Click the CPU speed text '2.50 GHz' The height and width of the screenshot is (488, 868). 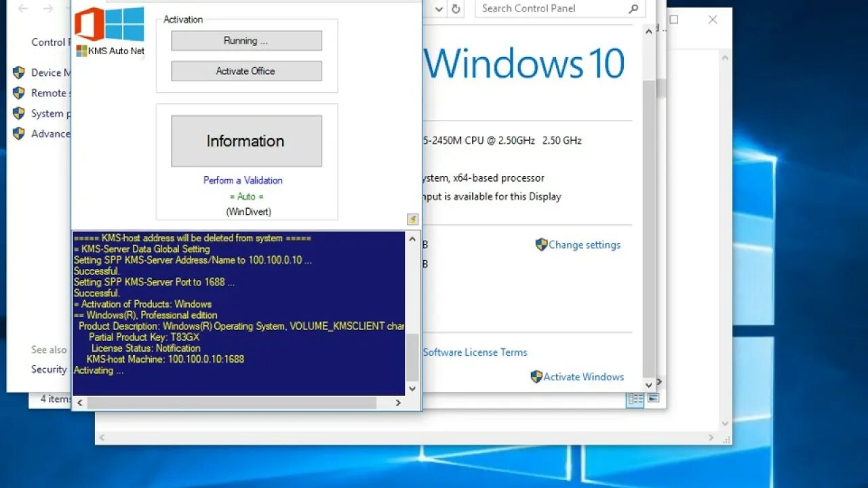(561, 140)
